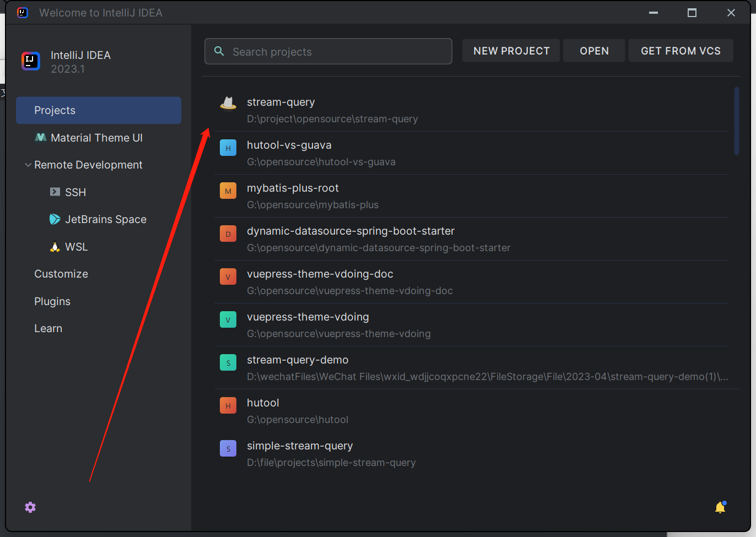Click the search magnifier icon
The width and height of the screenshot is (756, 537).
(x=219, y=51)
